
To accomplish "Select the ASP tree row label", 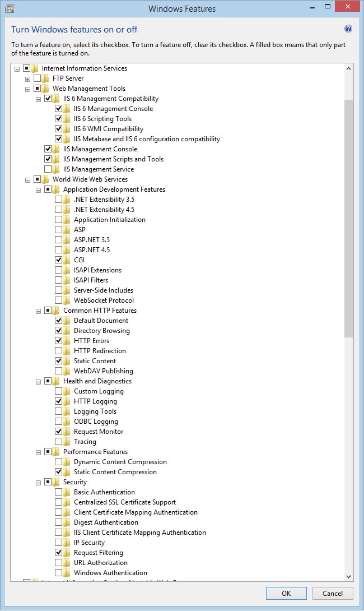I will tap(80, 229).
